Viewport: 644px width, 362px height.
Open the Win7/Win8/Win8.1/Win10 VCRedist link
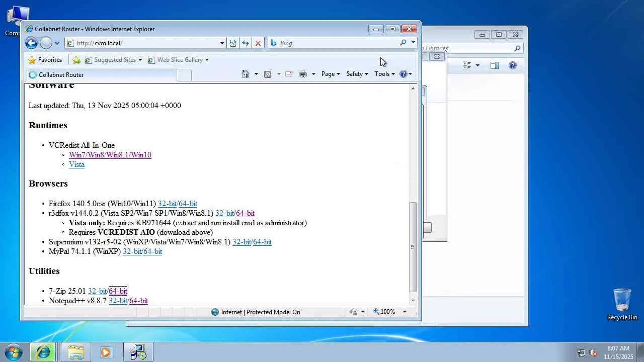pos(110,155)
